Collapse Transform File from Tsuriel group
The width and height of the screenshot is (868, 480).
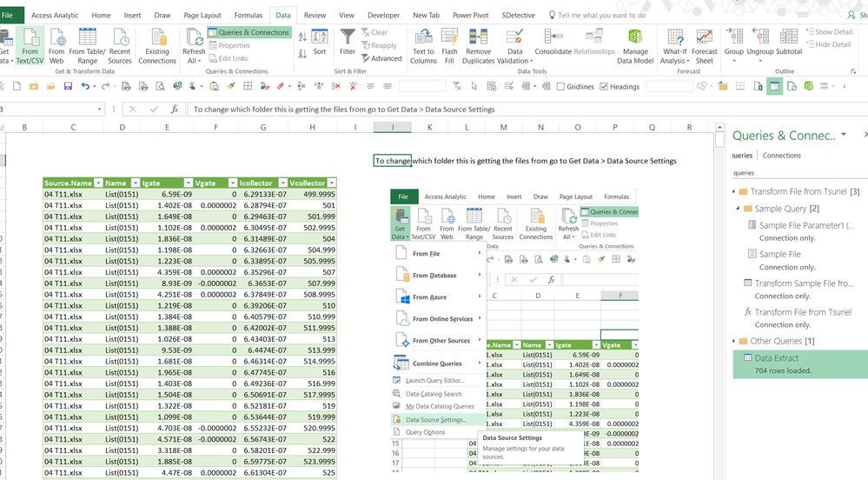point(734,192)
